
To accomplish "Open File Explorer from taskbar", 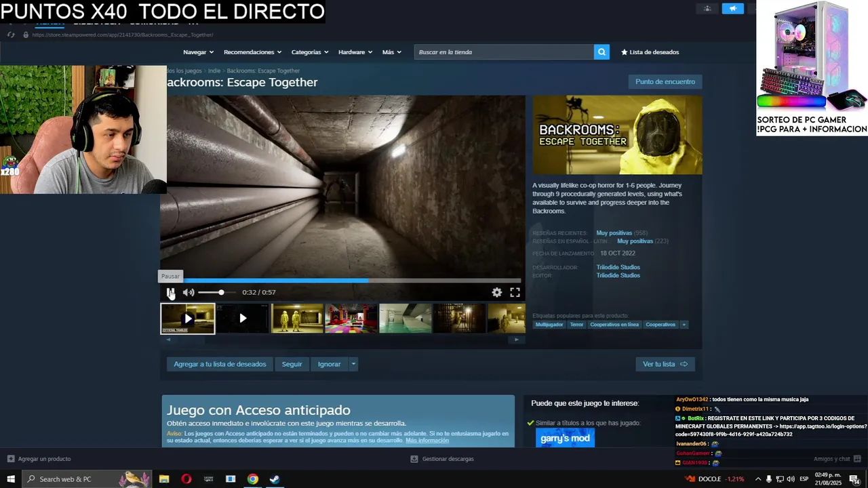I will click(x=164, y=479).
